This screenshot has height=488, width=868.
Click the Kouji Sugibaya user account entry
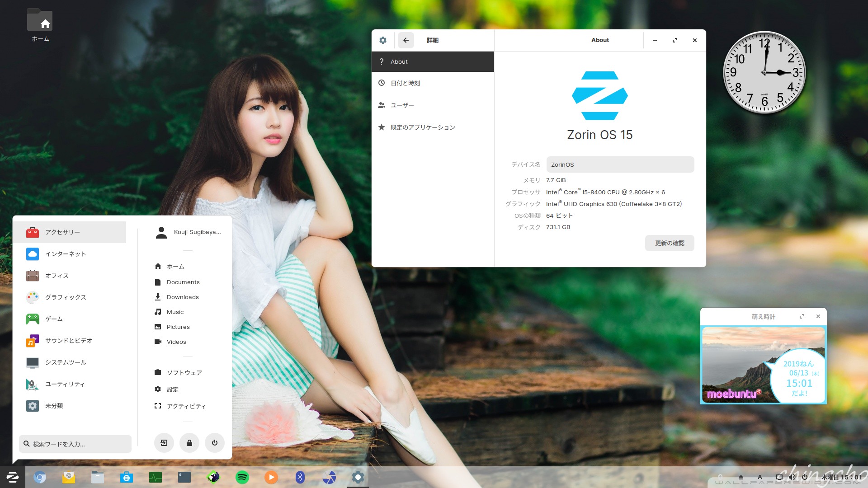click(188, 232)
